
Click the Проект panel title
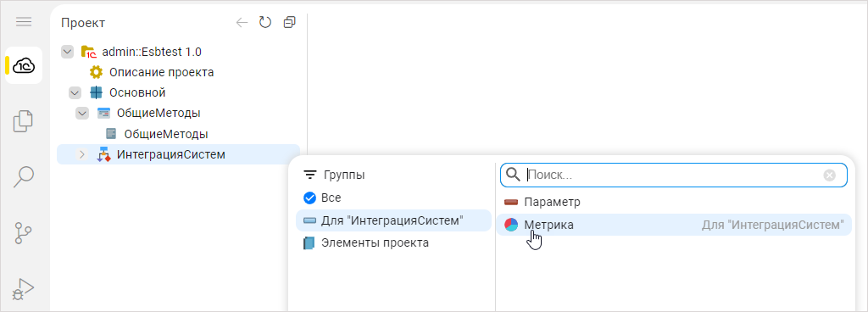pos(83,23)
